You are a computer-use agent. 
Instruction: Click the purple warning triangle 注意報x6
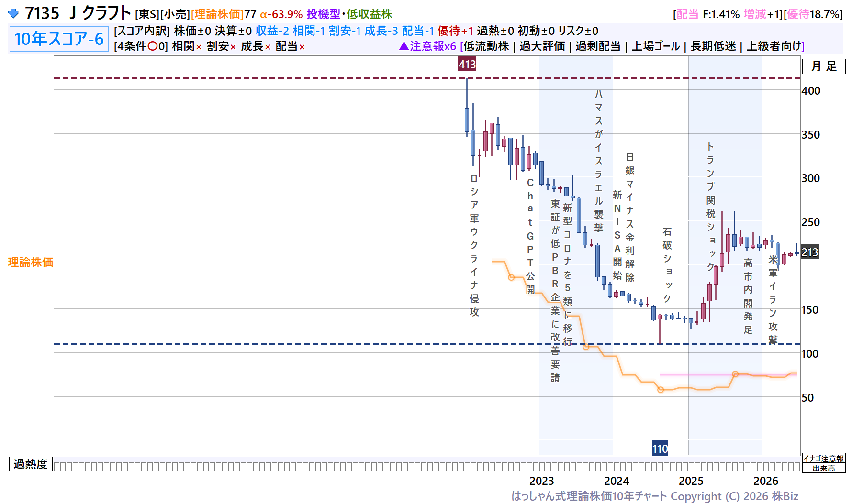point(427,46)
